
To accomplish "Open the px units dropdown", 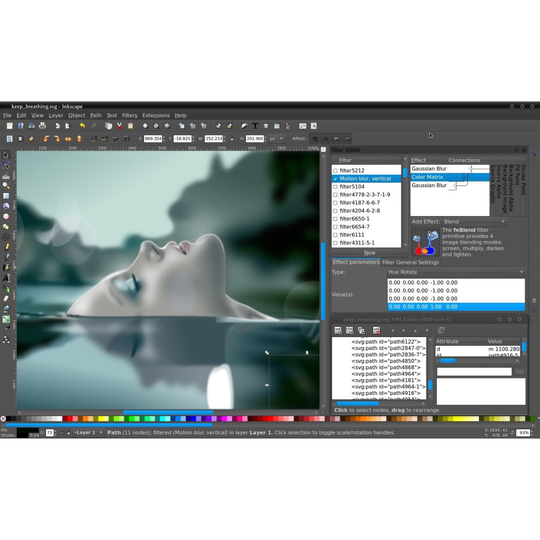I will 277,138.
